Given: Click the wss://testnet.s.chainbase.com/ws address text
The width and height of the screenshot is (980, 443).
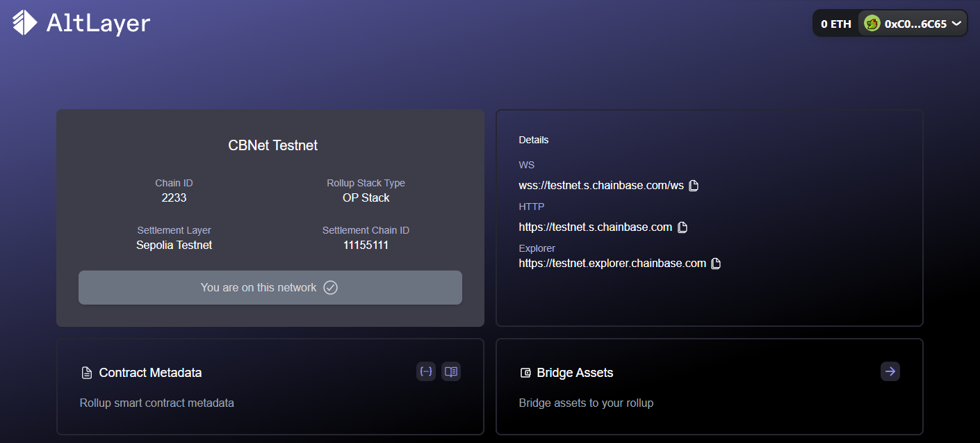Looking at the screenshot, I should (x=601, y=186).
